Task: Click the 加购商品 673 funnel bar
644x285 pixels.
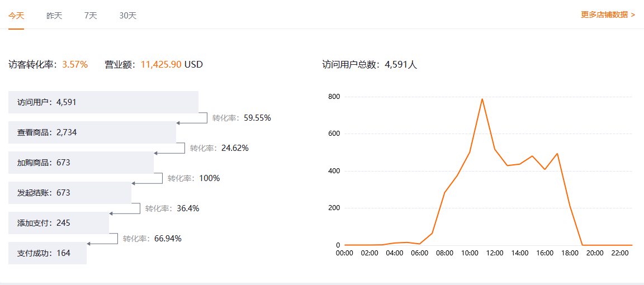Action: pyautogui.click(x=81, y=163)
